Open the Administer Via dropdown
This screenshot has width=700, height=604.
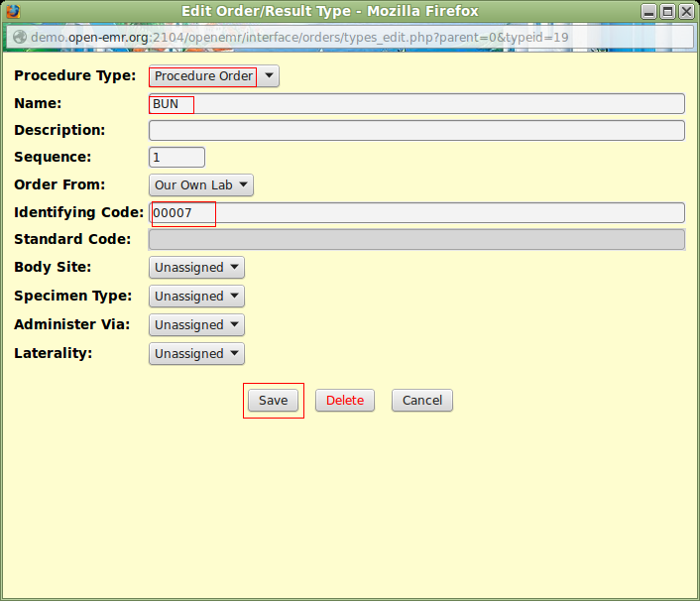(196, 325)
